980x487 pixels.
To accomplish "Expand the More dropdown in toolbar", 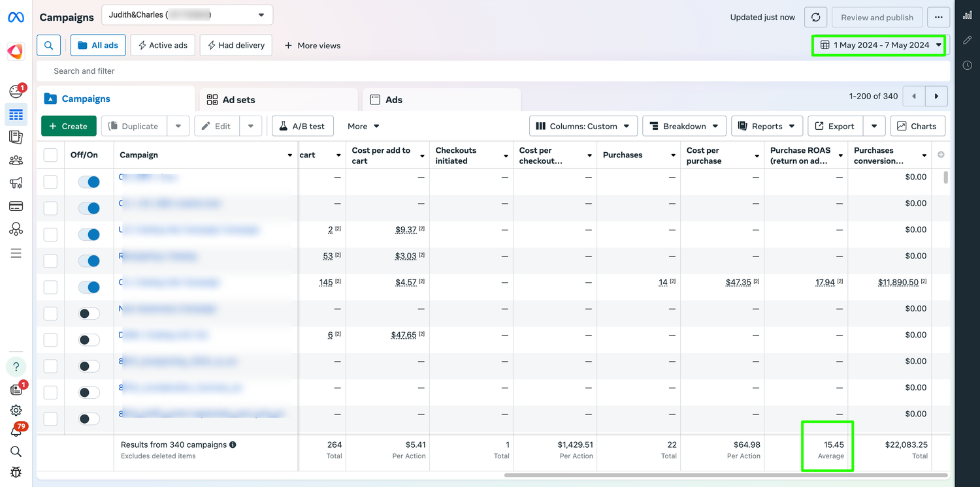I will [x=363, y=126].
